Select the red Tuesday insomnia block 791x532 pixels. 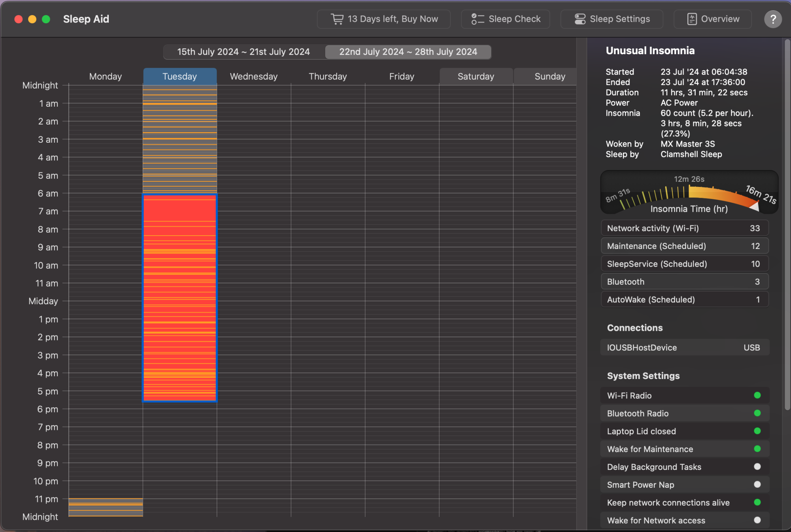(x=180, y=297)
